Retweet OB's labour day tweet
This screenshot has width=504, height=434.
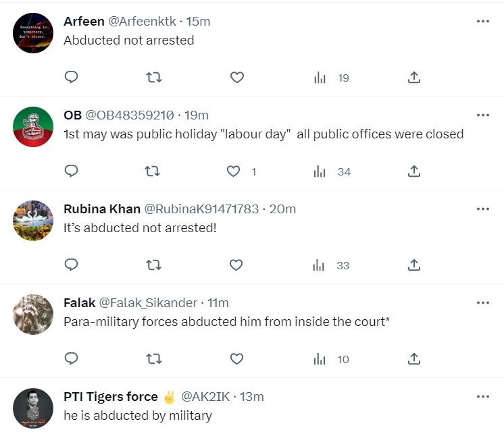[x=153, y=171]
